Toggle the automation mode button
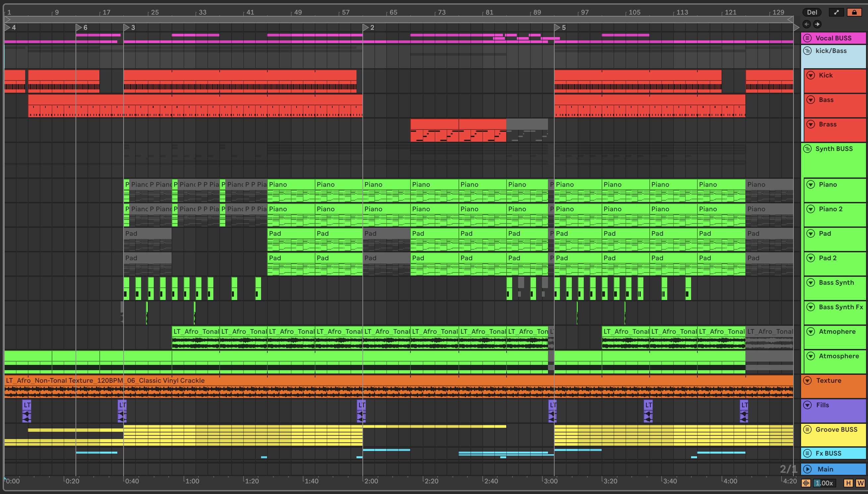The width and height of the screenshot is (868, 494). [x=836, y=12]
